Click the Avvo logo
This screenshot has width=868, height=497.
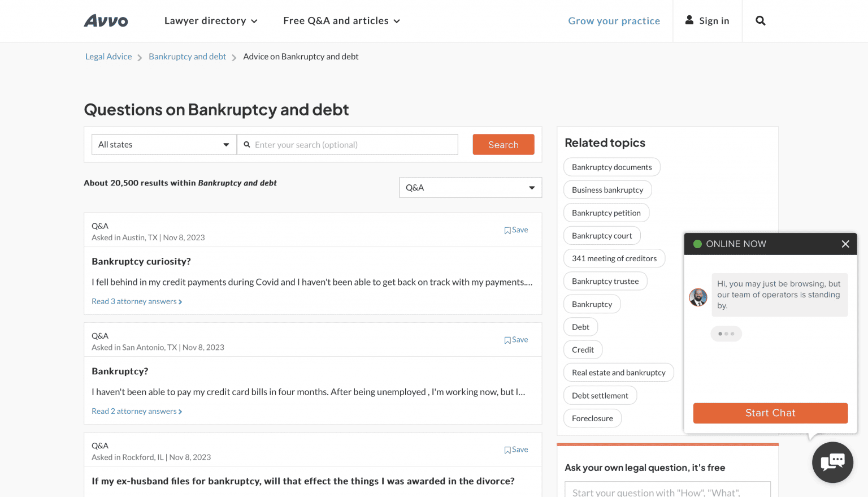(106, 21)
